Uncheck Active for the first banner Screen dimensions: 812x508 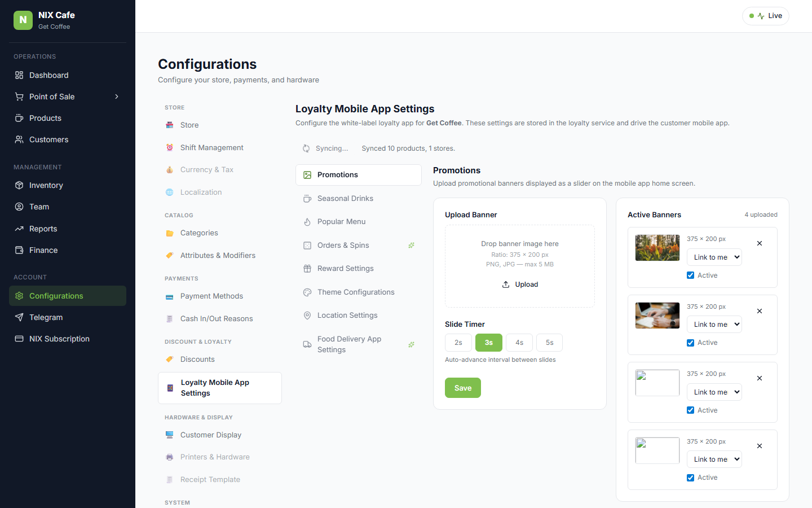click(690, 275)
